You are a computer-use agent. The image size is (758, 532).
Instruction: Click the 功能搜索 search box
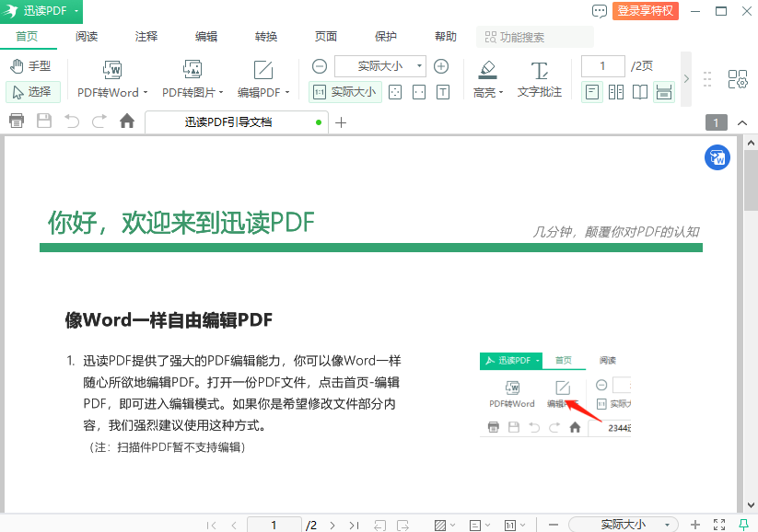pos(535,37)
